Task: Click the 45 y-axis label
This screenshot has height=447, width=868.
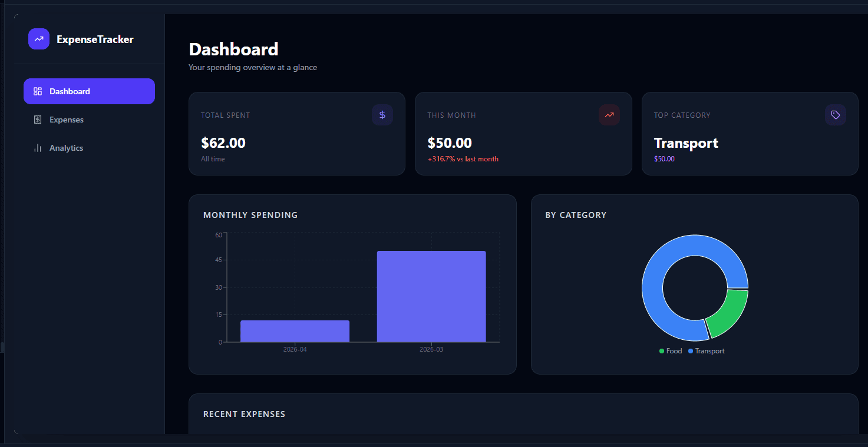Action: click(219, 260)
